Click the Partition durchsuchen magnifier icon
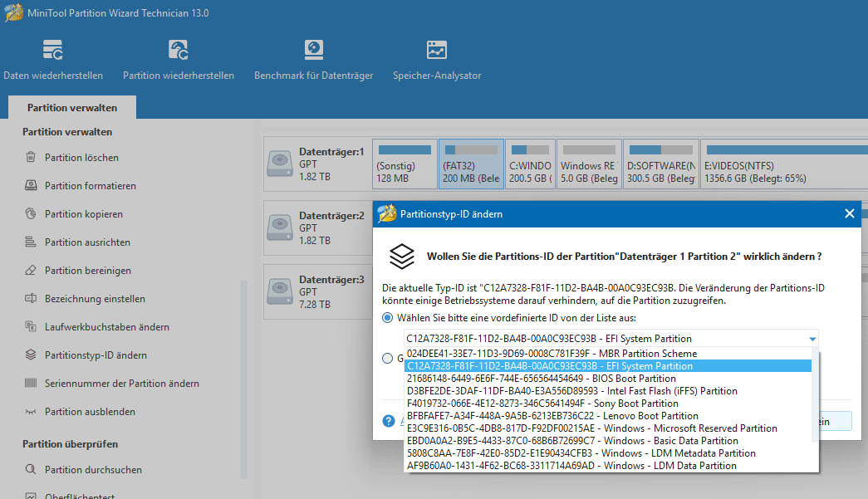Screen dimensions: 868x499 coord(31,469)
